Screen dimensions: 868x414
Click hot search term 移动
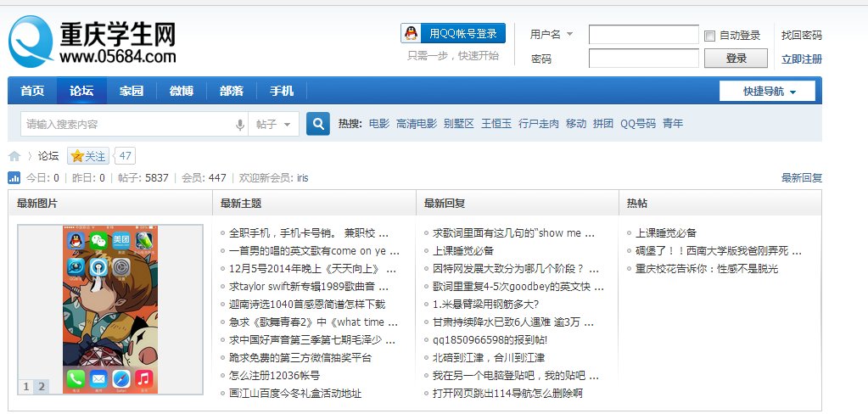coord(576,123)
